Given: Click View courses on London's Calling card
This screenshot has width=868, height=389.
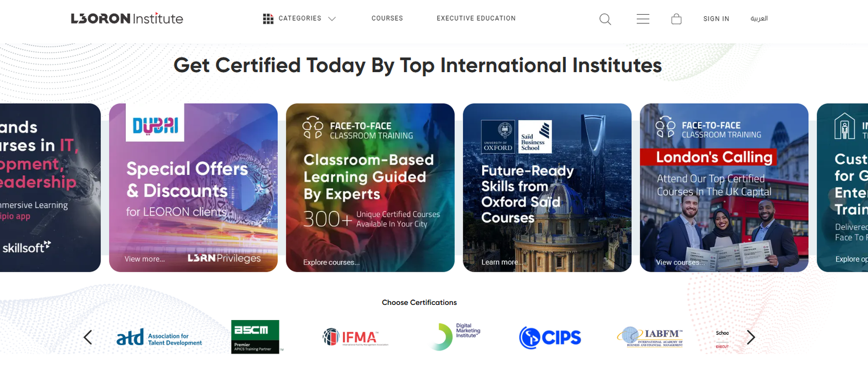Looking at the screenshot, I should tap(680, 263).
